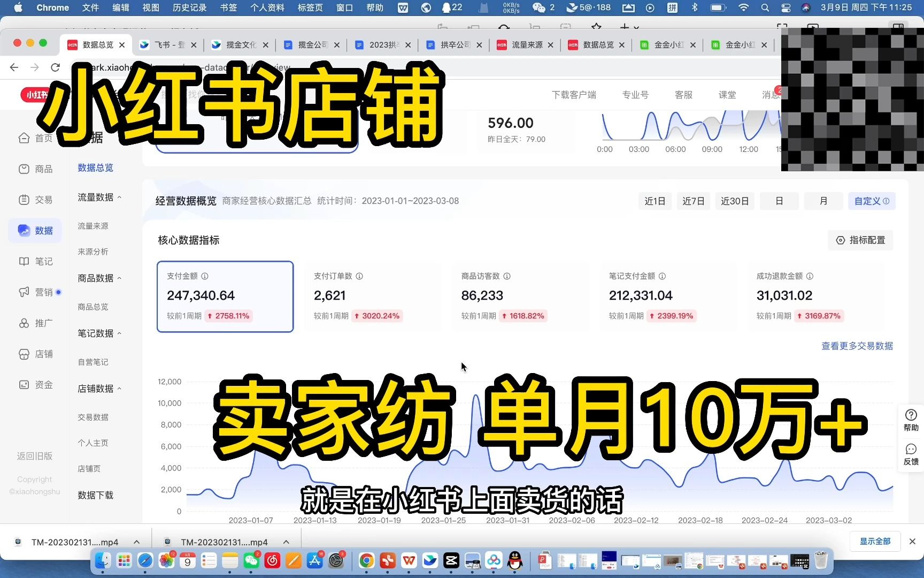Select the 支付金额 metric card

[225, 296]
